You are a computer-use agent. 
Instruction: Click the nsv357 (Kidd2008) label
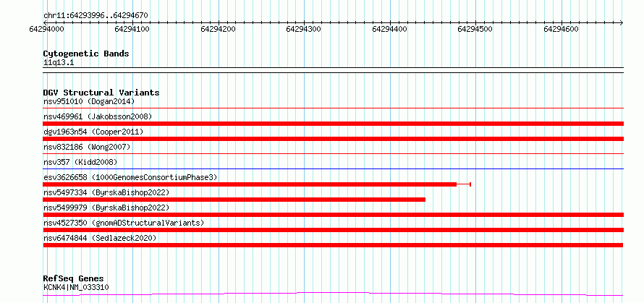tap(80, 162)
